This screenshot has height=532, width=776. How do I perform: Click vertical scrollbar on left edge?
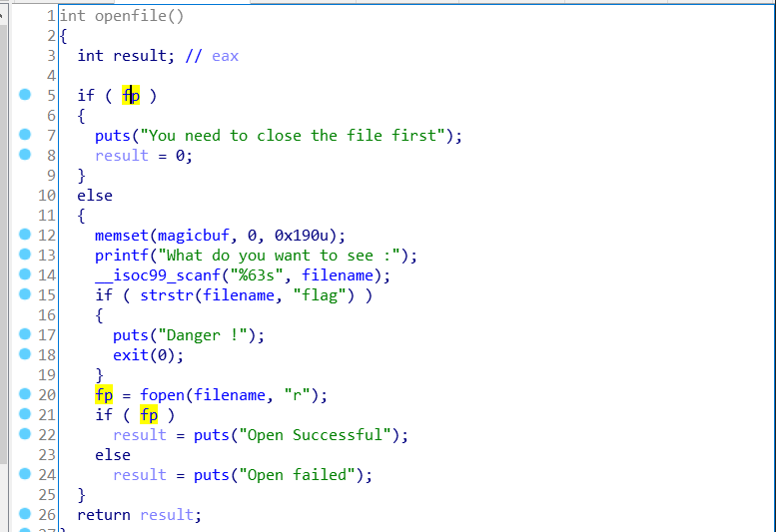(x=3, y=243)
